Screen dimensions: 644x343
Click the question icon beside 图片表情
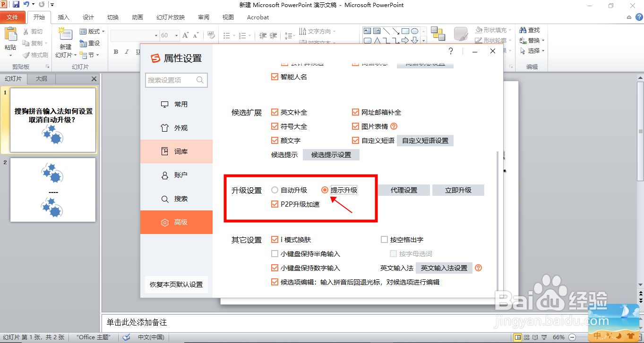click(x=394, y=126)
